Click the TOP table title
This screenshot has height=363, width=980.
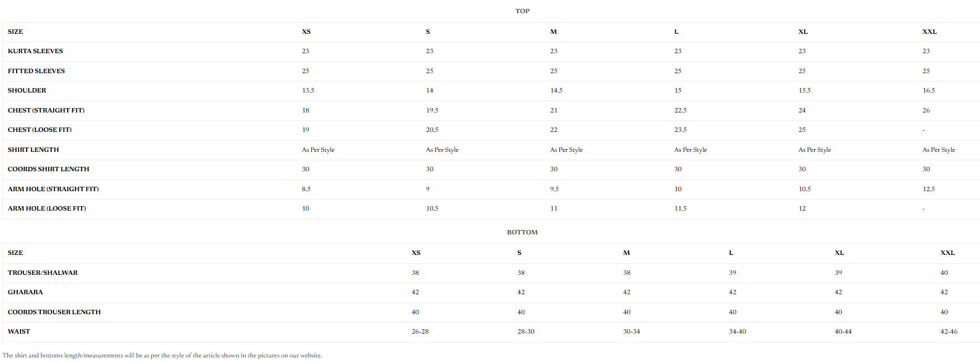tap(522, 11)
